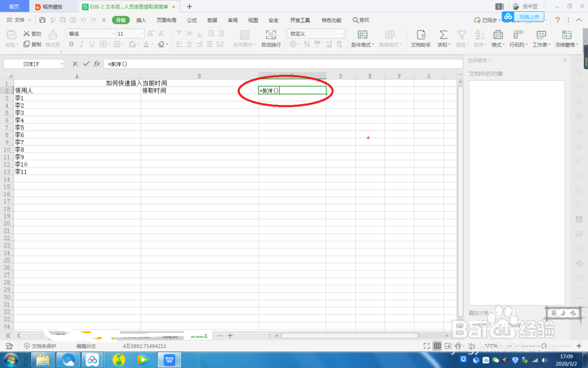
Task: Click the font color A icon
Action: [x=146, y=44]
